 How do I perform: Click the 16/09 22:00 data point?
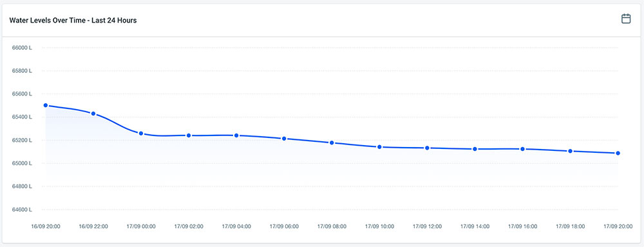coord(93,114)
